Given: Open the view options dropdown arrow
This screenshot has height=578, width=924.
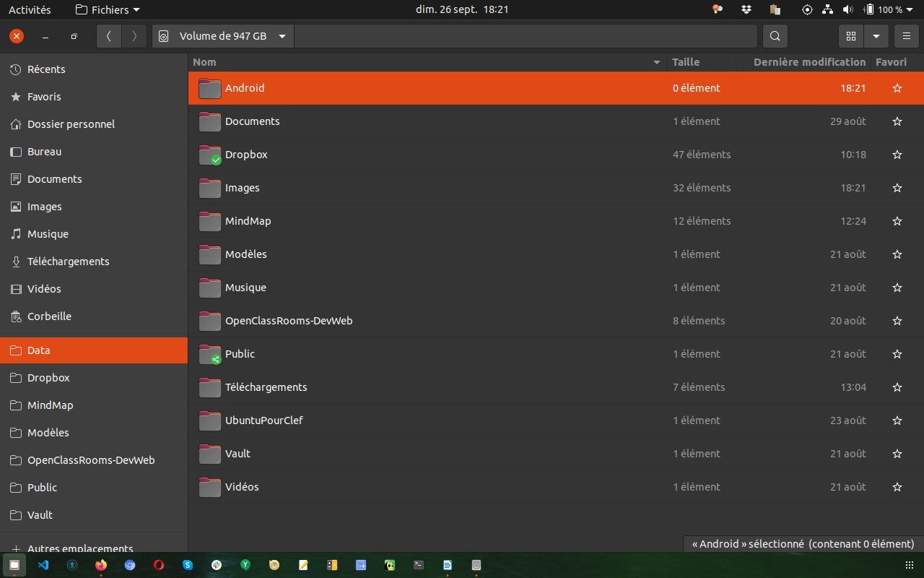Looking at the screenshot, I should coord(876,36).
